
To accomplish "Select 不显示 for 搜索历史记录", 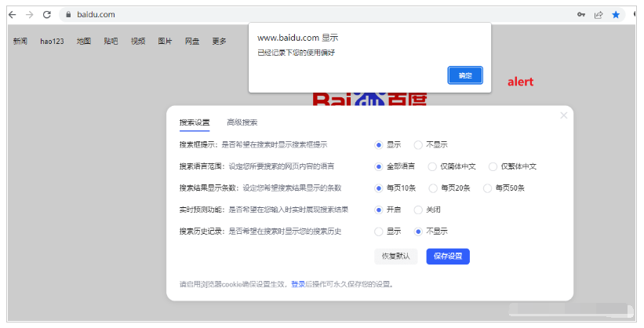I will click(x=418, y=231).
